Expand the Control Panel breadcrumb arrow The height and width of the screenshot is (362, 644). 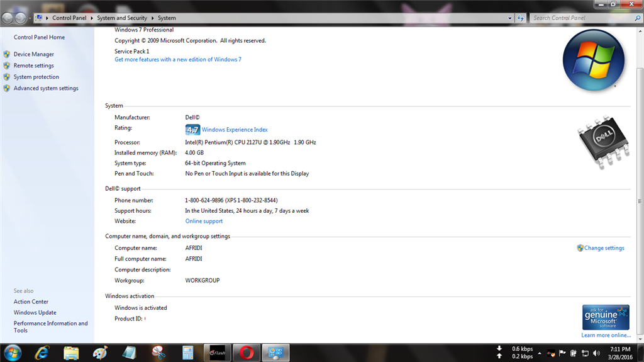91,18
